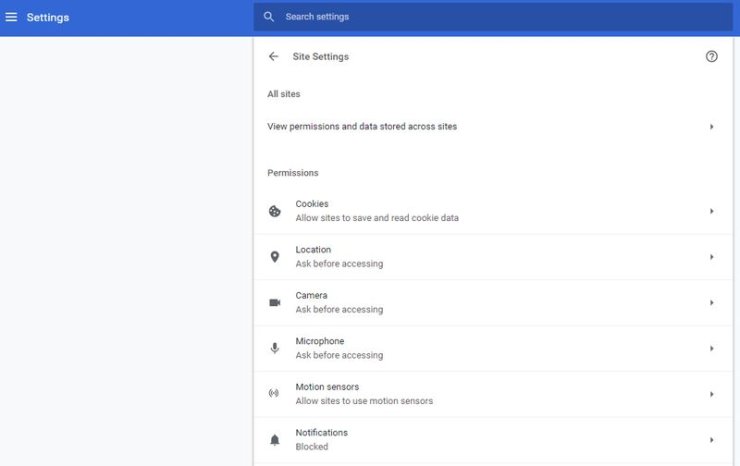Open the Location permission settings
The image size is (740, 466).
(493, 257)
